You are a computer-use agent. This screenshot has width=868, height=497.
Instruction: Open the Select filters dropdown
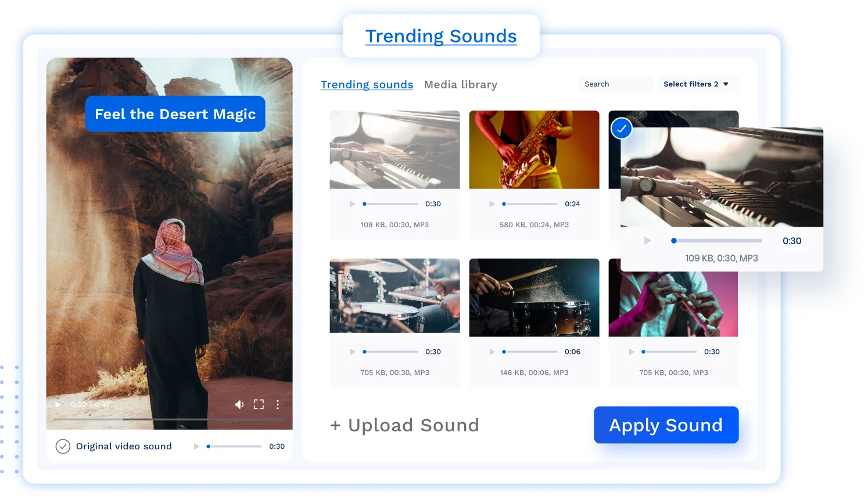coord(697,84)
